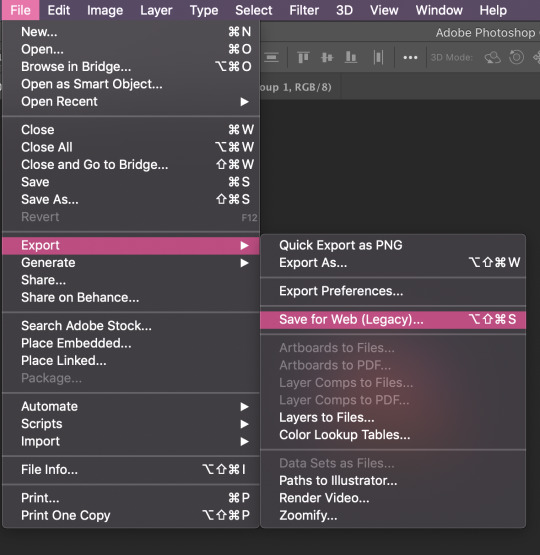This screenshot has width=540, height=555.
Task: Click the document tab ending 'RGB/8)'
Action: (300, 87)
